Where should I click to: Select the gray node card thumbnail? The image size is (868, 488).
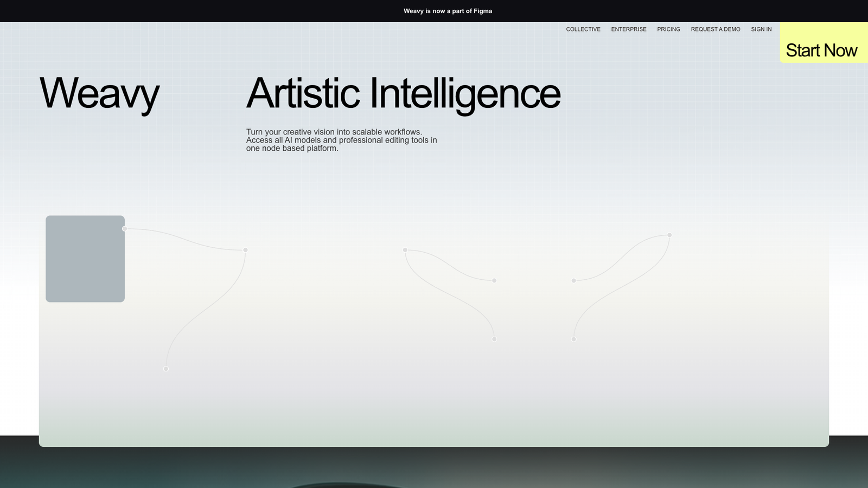coord(85,259)
